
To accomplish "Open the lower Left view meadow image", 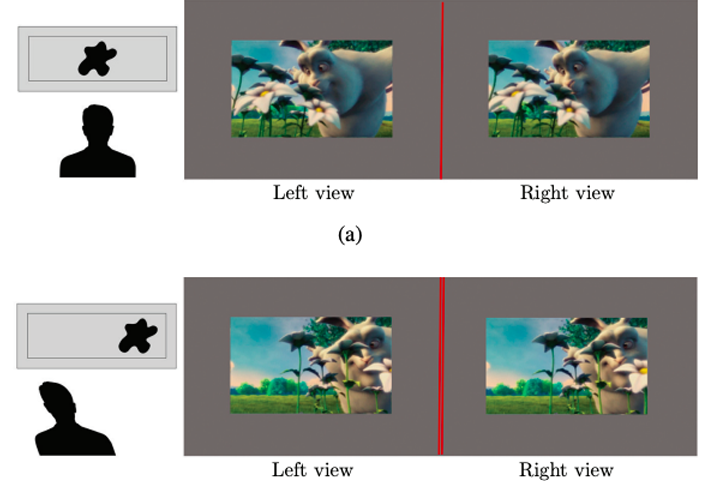I will click(311, 365).
